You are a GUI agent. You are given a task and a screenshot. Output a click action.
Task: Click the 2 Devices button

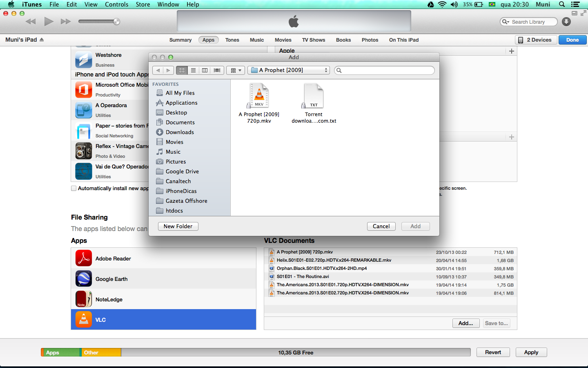click(535, 40)
